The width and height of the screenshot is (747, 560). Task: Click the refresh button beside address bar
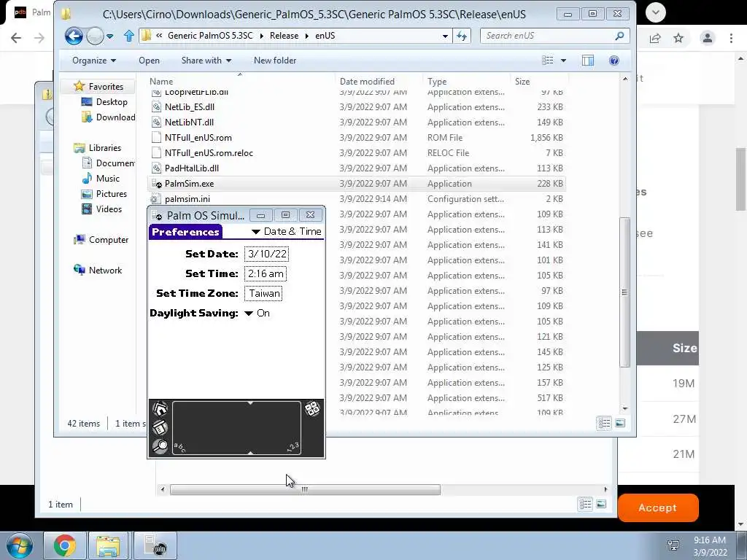(462, 36)
